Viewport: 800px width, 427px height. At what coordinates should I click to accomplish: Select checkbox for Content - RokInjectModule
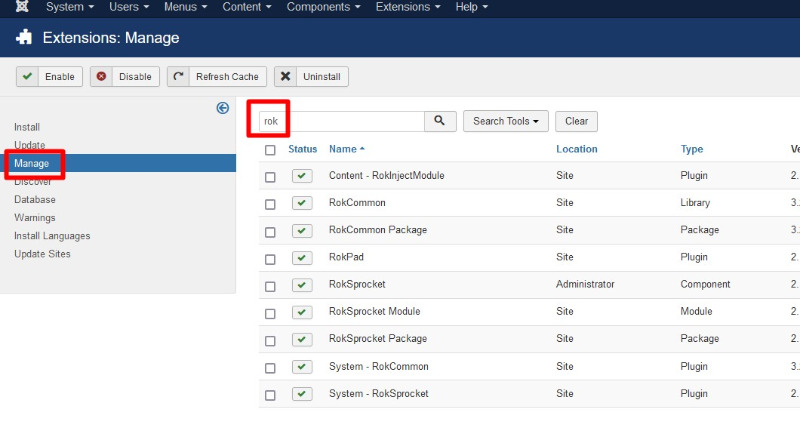pos(270,177)
